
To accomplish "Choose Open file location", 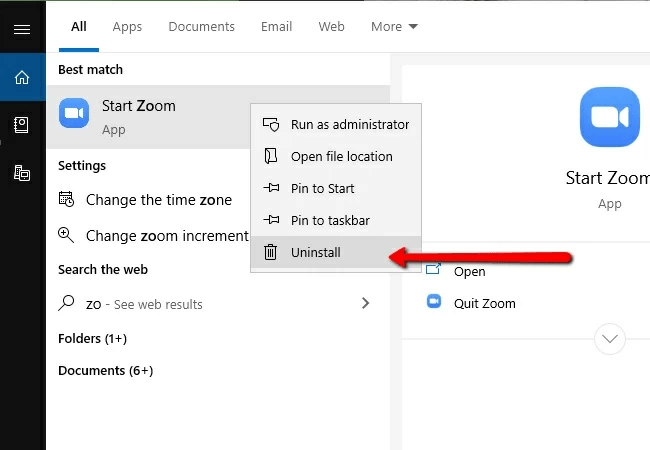I will coord(336,156).
